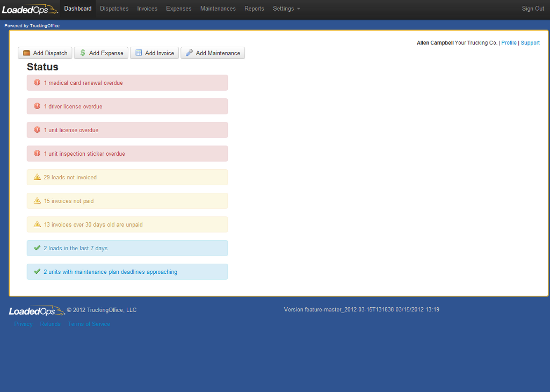Click the calculator icon on Add Invoice
The height and width of the screenshot is (392, 550).
pyautogui.click(x=139, y=53)
